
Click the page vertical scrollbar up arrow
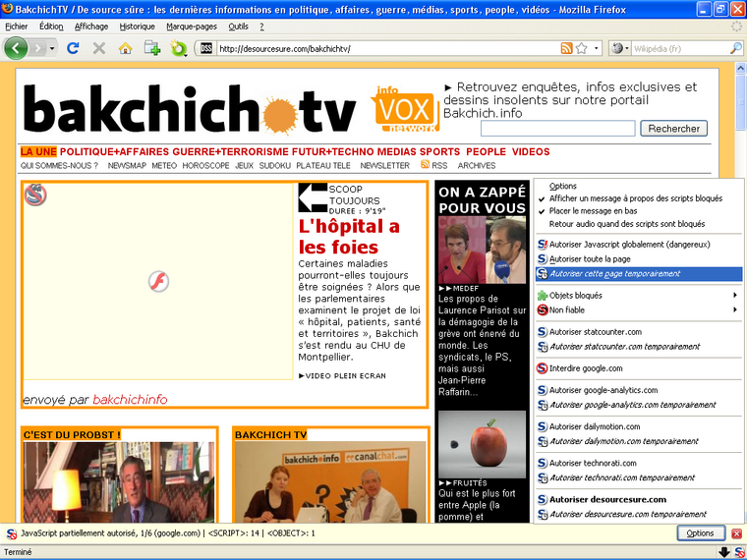(741, 68)
